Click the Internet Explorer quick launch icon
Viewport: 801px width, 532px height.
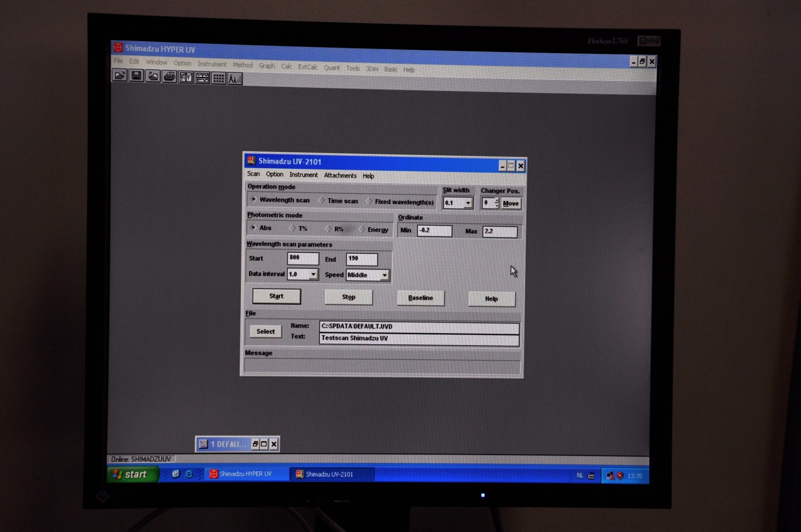click(188, 474)
